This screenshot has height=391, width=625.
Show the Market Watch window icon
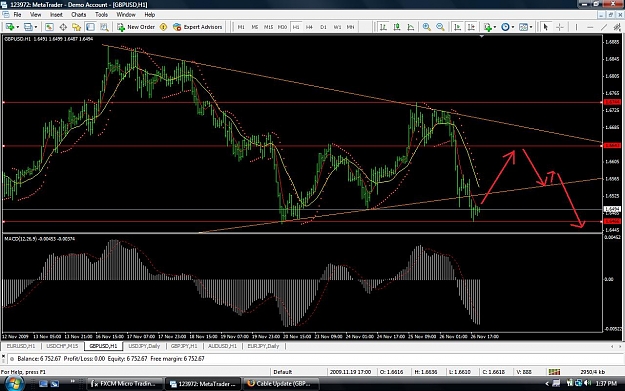click(49, 27)
